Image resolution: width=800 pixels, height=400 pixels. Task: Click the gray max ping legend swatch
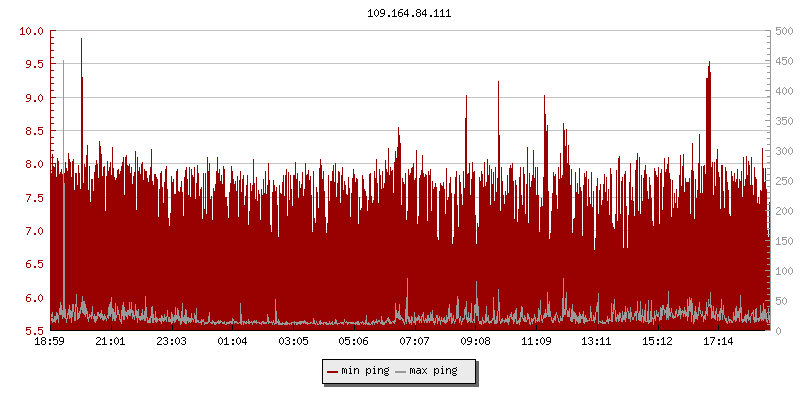[x=401, y=371]
